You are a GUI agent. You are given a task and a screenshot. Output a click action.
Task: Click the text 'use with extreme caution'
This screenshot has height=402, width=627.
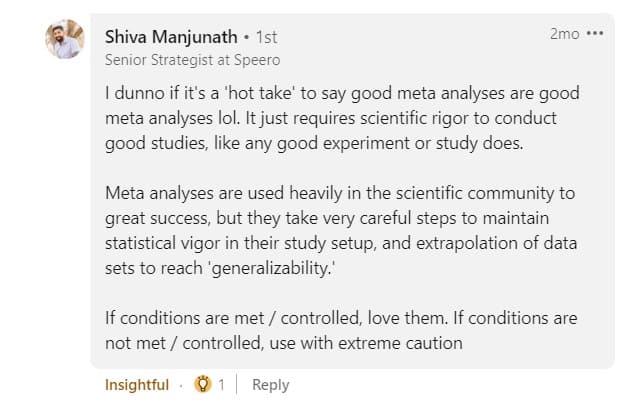tap(366, 343)
